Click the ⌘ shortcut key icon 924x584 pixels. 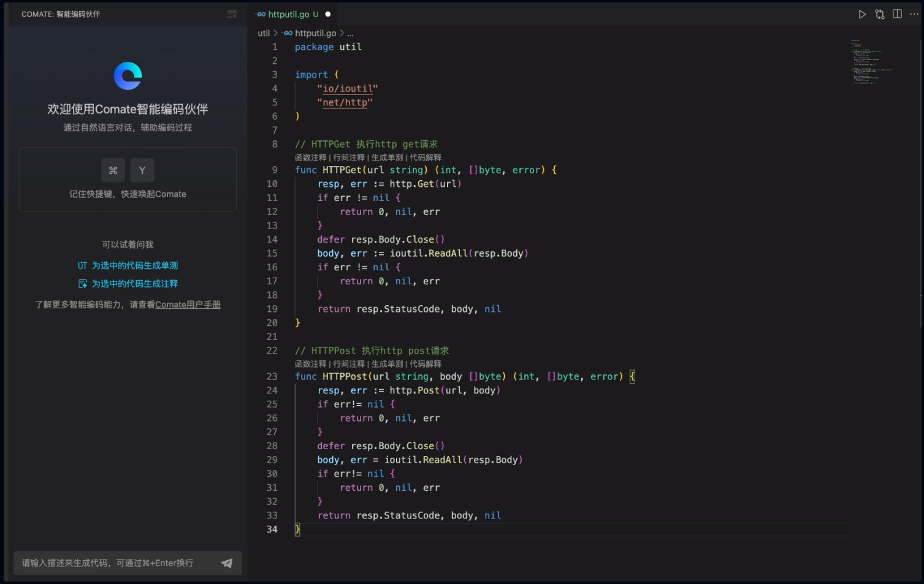[x=113, y=170]
